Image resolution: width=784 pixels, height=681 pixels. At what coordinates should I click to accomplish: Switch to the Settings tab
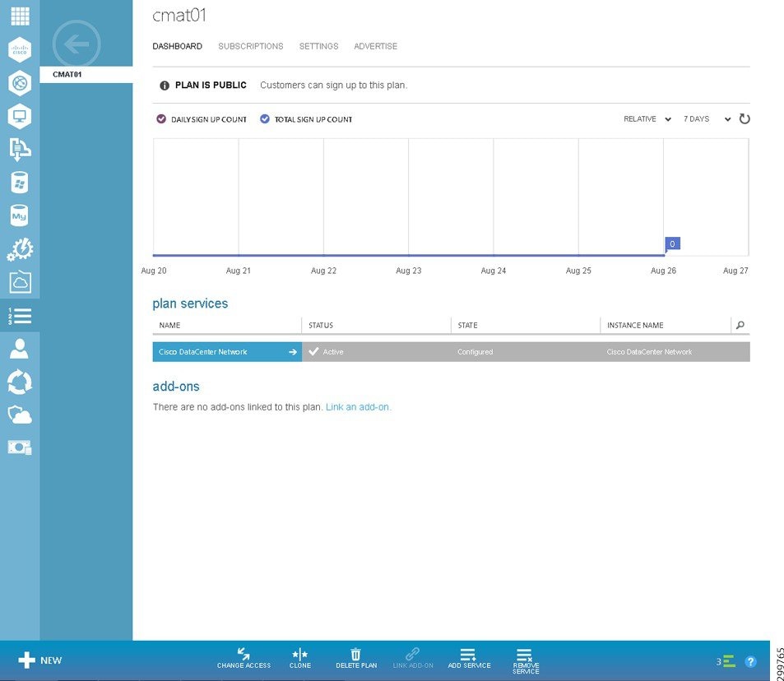pyautogui.click(x=318, y=46)
